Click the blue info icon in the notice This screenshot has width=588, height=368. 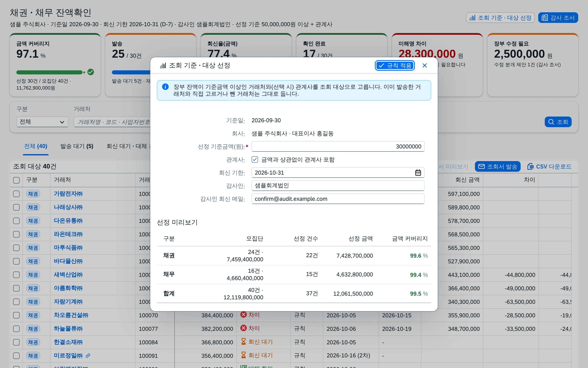point(165,87)
